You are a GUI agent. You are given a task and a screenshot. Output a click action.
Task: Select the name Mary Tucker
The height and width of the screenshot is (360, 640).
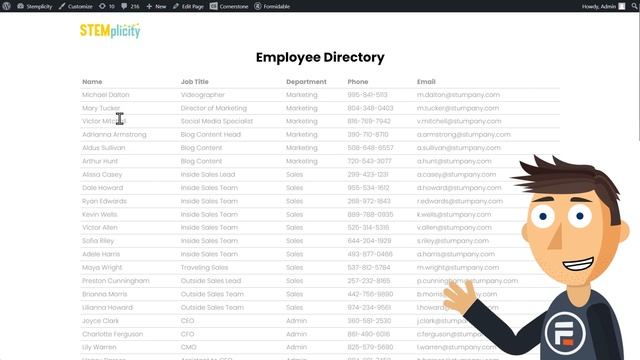tap(101, 108)
